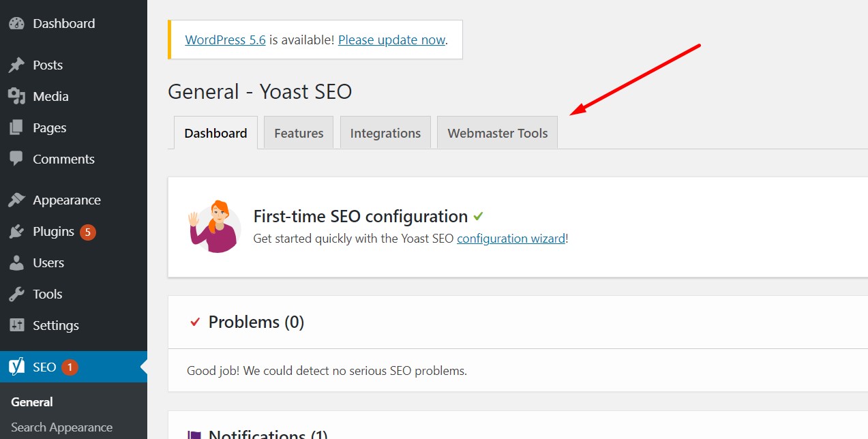
Task: Click the Appearance paintbrush icon
Action: point(17,199)
